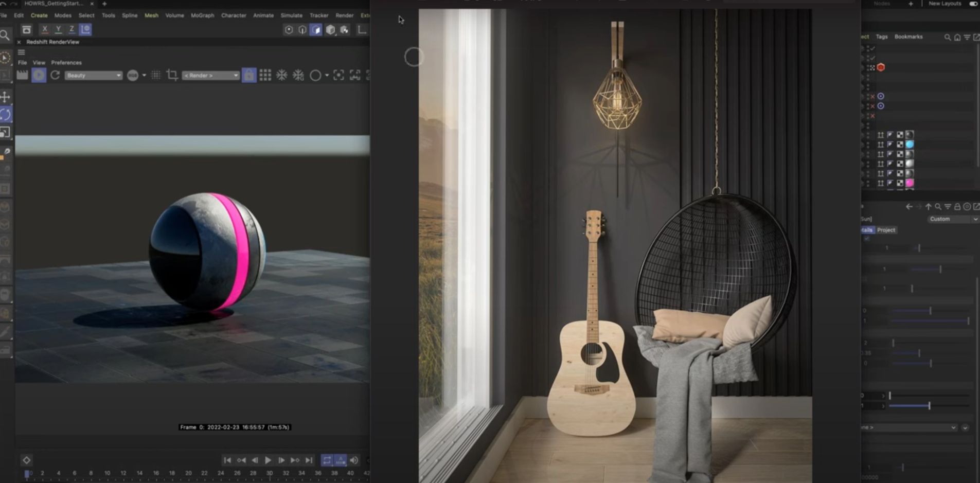Enable loop playback in the timeline
This screenshot has height=483, width=980.
pyautogui.click(x=328, y=460)
